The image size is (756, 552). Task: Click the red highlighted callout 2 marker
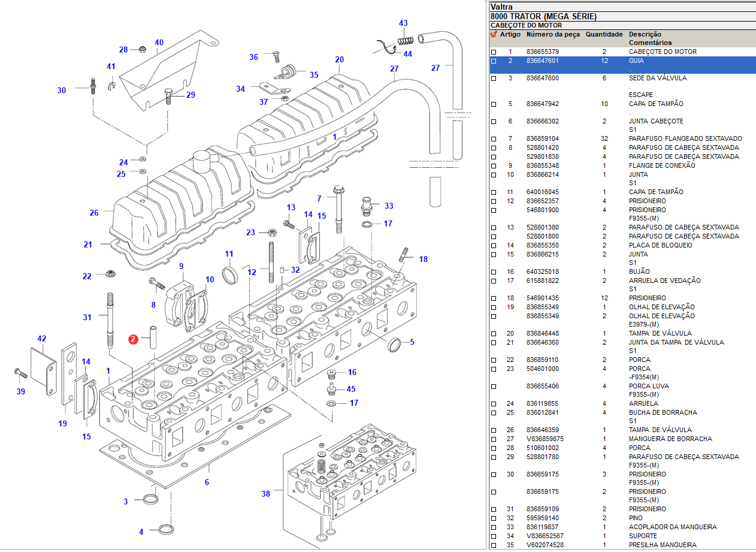pos(133,340)
